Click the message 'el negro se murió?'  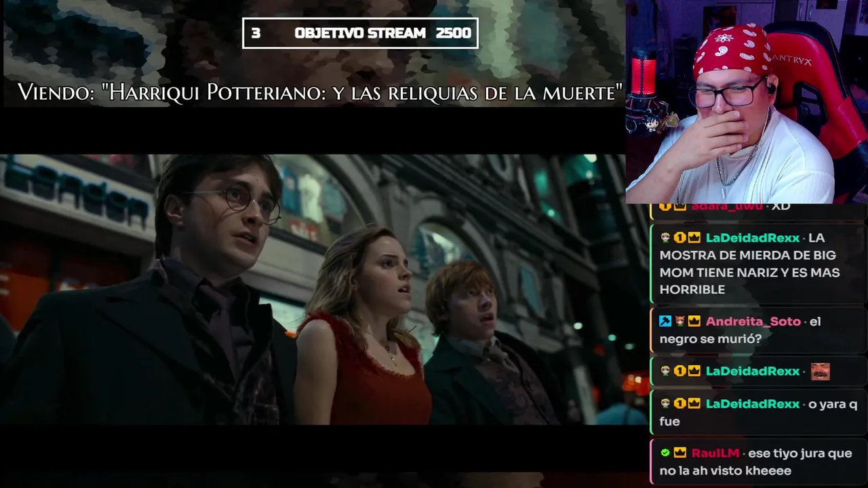pyautogui.click(x=741, y=330)
